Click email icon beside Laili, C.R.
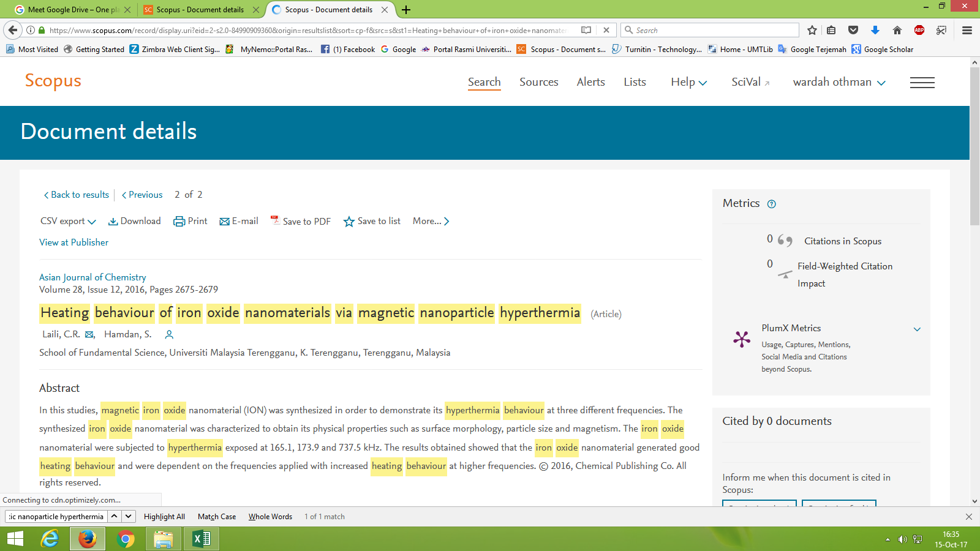The width and height of the screenshot is (980, 551). coord(89,334)
